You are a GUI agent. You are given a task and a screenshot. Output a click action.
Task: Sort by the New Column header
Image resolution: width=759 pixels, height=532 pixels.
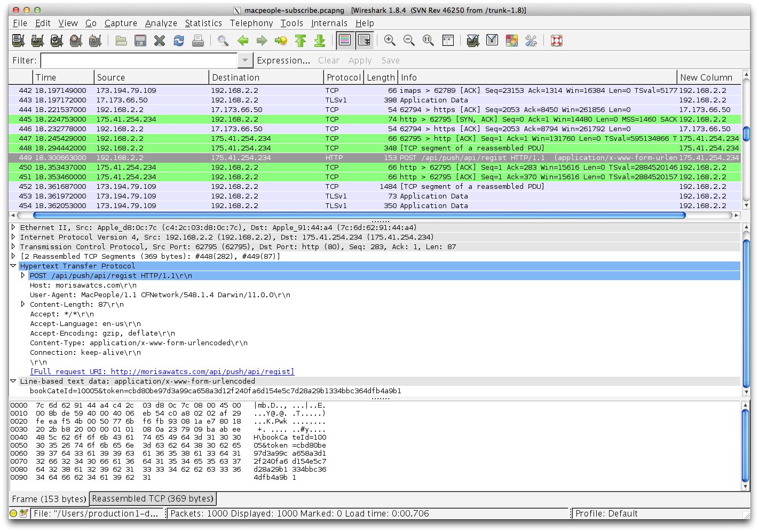(x=709, y=77)
